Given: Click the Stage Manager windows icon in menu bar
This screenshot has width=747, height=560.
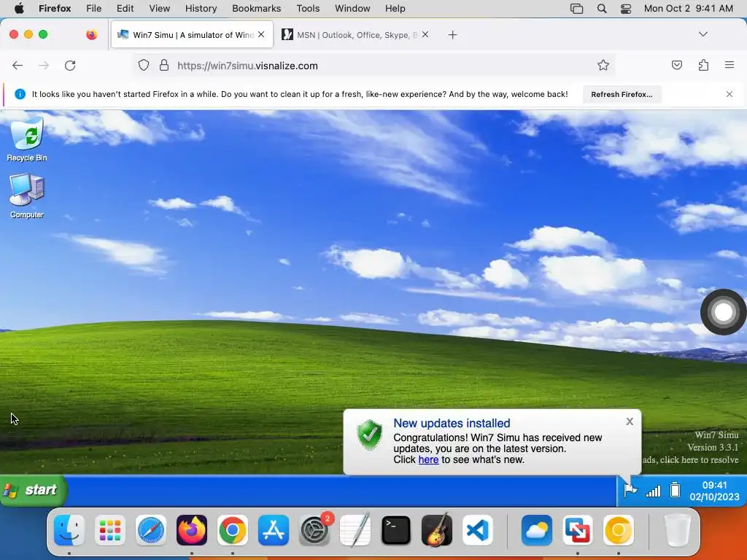Looking at the screenshot, I should point(577,8).
